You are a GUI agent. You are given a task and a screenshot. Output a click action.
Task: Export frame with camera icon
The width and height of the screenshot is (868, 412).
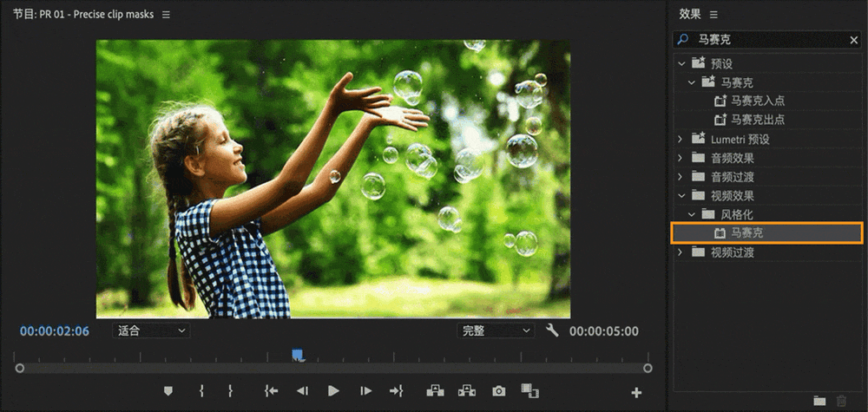click(x=499, y=391)
